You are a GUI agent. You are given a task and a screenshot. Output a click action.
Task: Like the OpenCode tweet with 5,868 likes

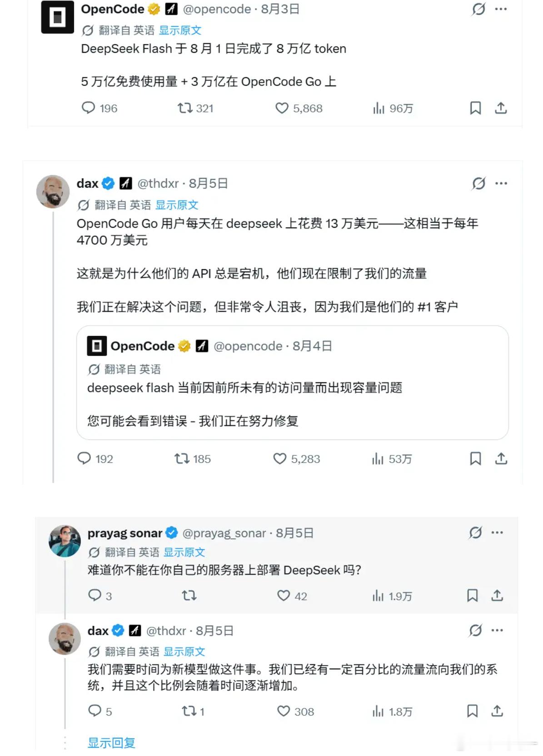pyautogui.click(x=282, y=108)
